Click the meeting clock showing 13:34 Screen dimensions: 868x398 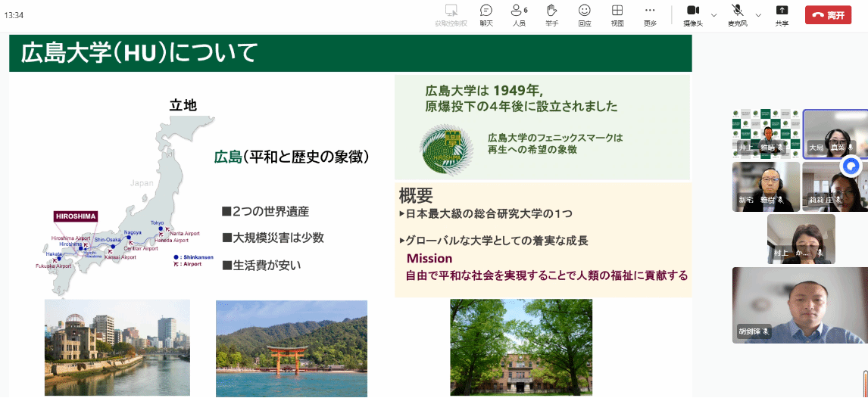(14, 15)
